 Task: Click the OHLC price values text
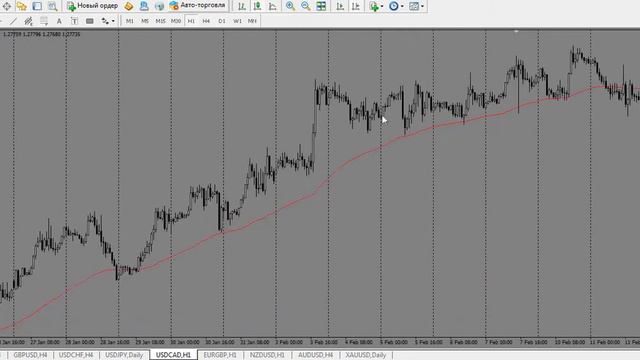(x=42, y=34)
